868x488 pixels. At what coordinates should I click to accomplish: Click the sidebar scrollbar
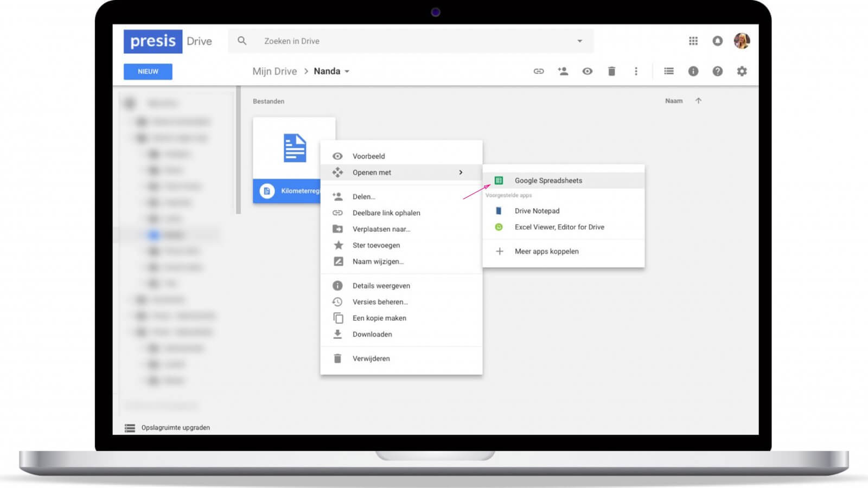click(238, 150)
